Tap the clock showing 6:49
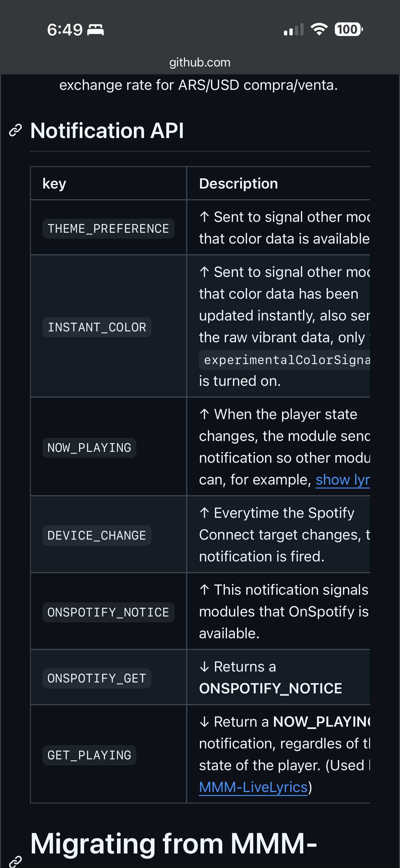Image resolution: width=400 pixels, height=868 pixels. 65,30
